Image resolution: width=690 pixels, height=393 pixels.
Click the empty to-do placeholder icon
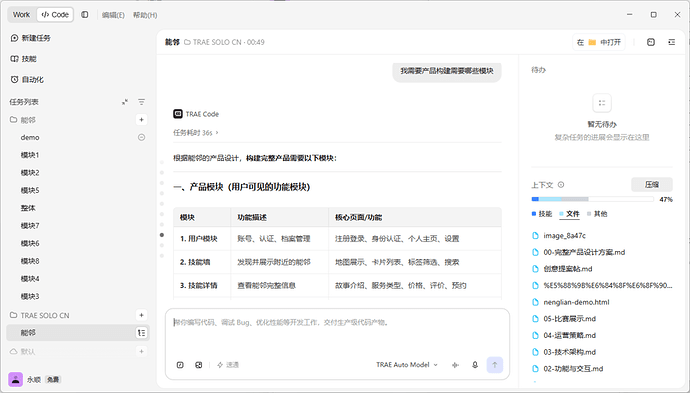click(602, 103)
